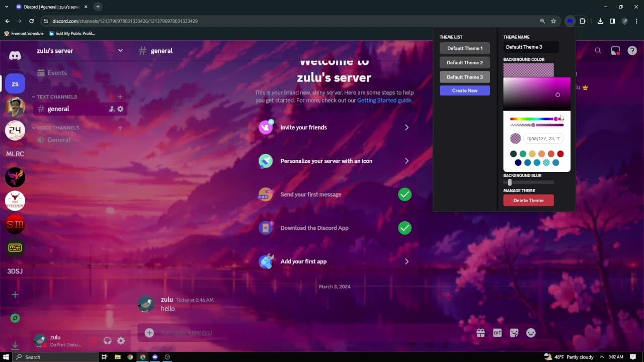Viewport: 644px width, 362px height.
Task: Pick the navy blue preset swatch
Action: tap(518, 163)
